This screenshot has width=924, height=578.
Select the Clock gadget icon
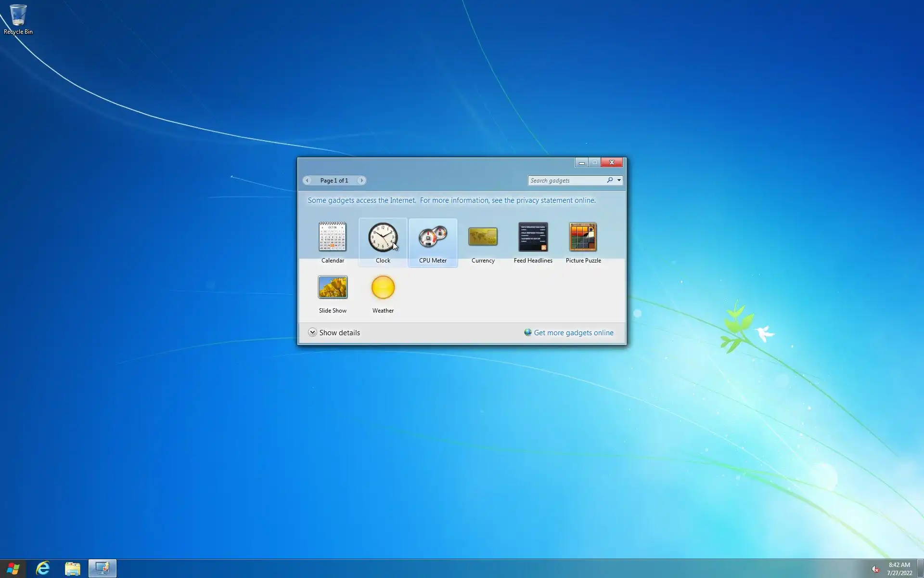click(383, 237)
